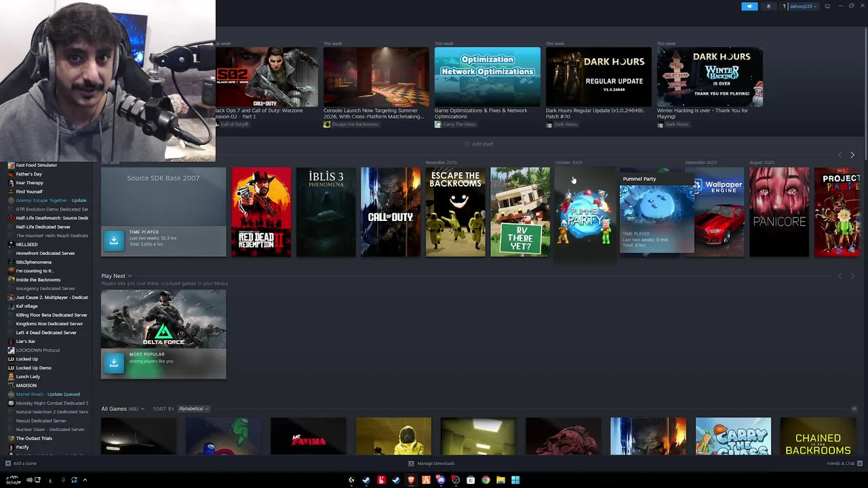Open Dark Hours Regular Update news
The image size is (868, 488).
tap(598, 77)
